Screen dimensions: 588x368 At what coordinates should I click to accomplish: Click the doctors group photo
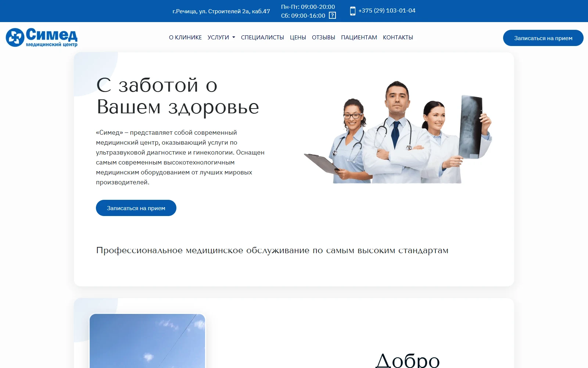(398, 132)
